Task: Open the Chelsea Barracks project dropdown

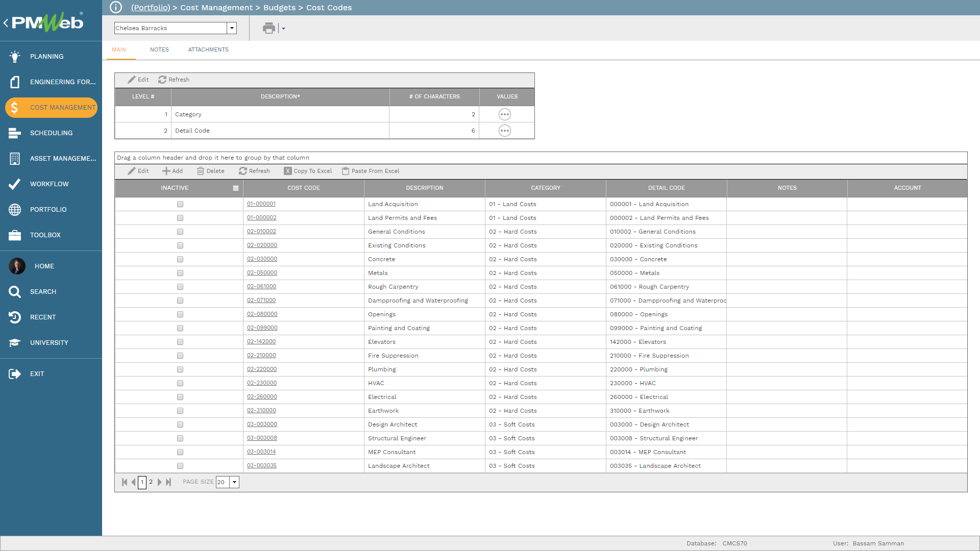Action: [232, 28]
